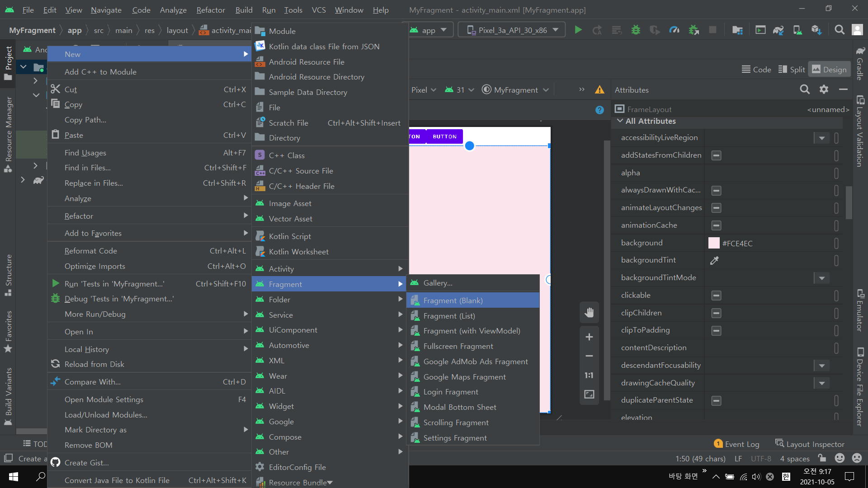Image resolution: width=868 pixels, height=488 pixels.
Task: Toggle the clipToPadding checkbox
Action: (716, 331)
